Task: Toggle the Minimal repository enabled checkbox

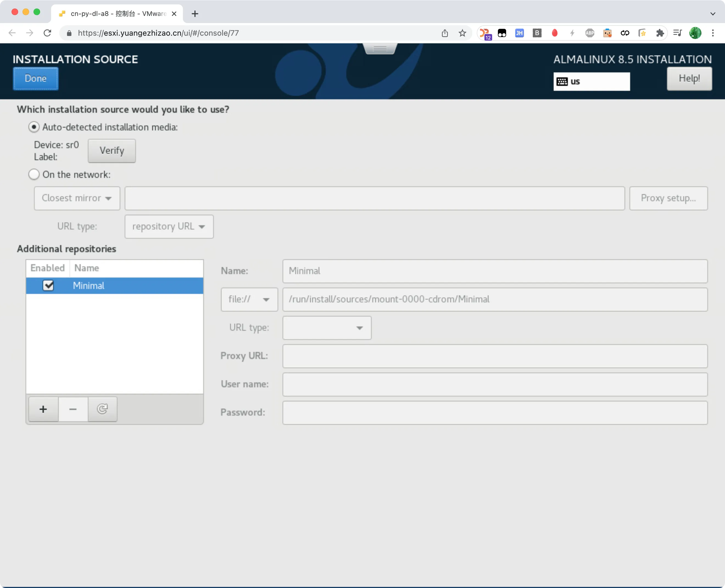Action: tap(48, 285)
